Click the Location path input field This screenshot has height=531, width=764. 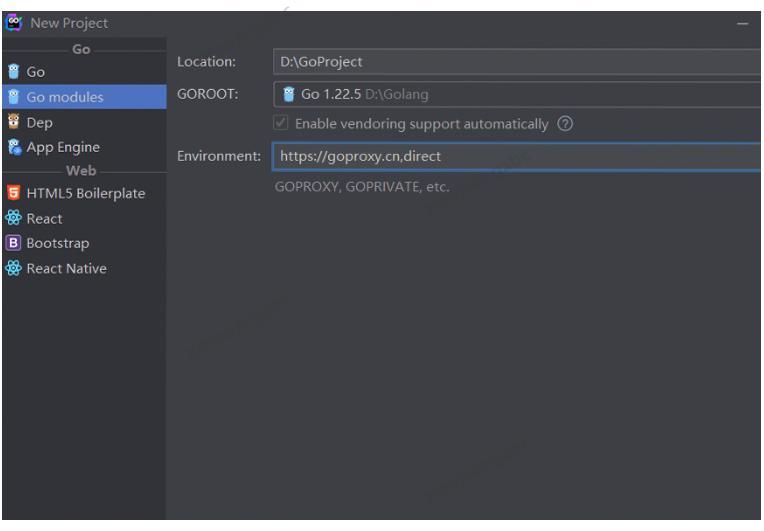point(517,62)
